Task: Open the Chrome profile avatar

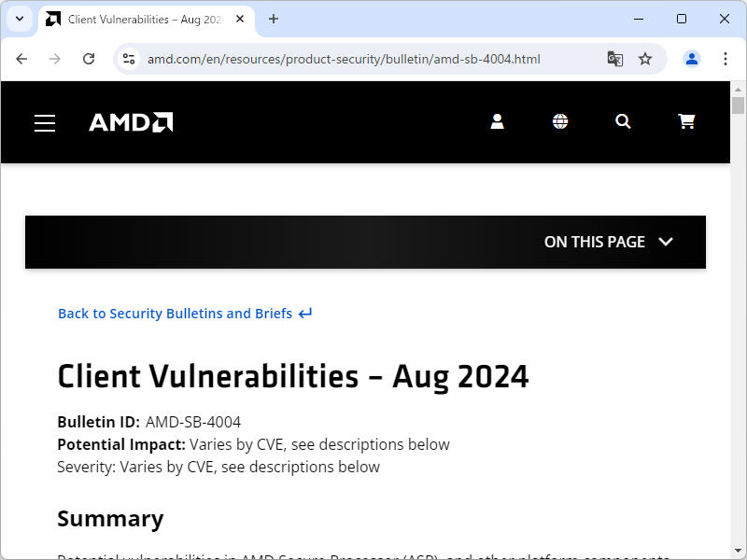Action: click(x=692, y=59)
